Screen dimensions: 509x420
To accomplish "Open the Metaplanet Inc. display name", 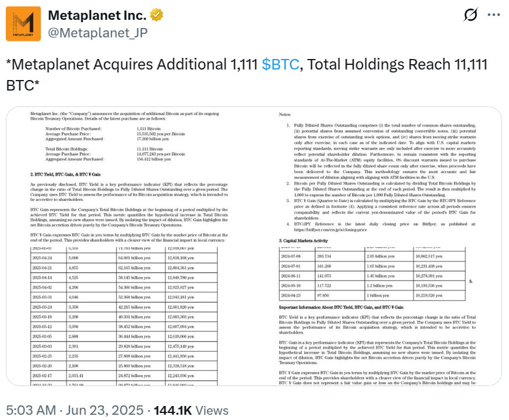I will tap(97, 15).
